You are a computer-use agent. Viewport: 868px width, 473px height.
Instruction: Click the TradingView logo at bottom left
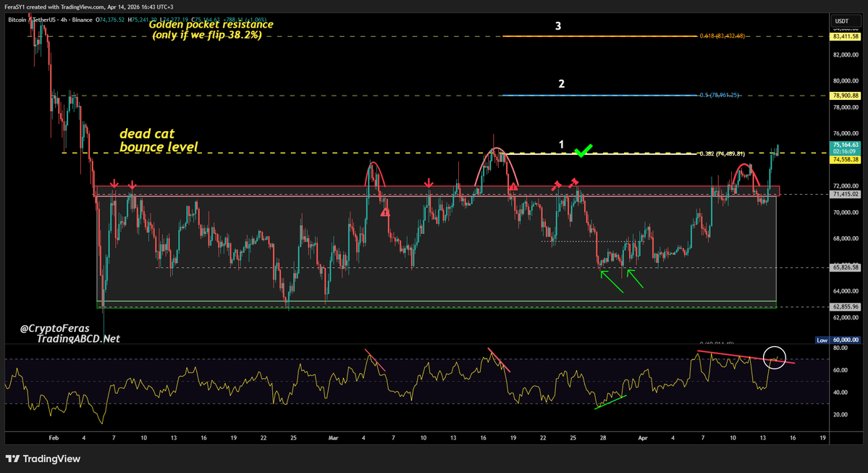click(x=43, y=459)
